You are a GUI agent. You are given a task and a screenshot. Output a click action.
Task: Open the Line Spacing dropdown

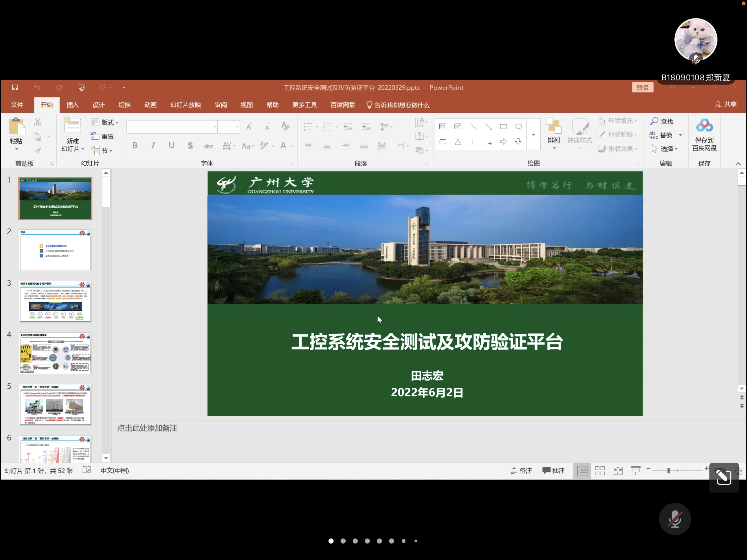(x=386, y=127)
